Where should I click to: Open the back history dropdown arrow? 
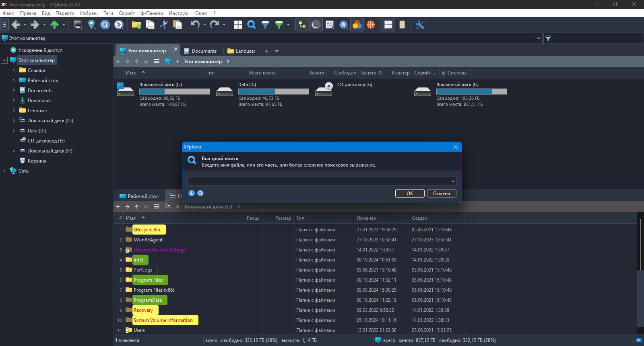coord(25,25)
